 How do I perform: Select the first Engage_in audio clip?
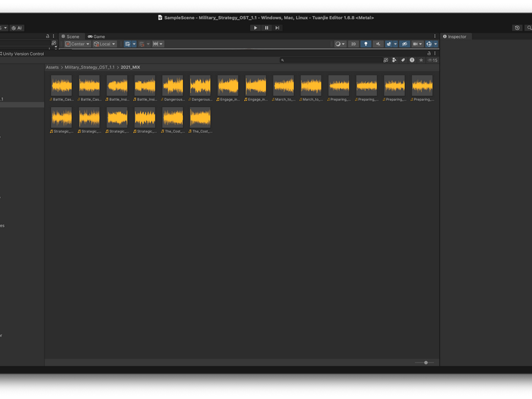coord(228,88)
